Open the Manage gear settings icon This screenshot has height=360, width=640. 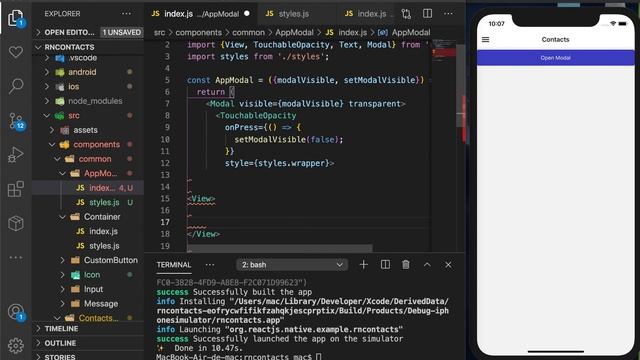pyautogui.click(x=16, y=346)
